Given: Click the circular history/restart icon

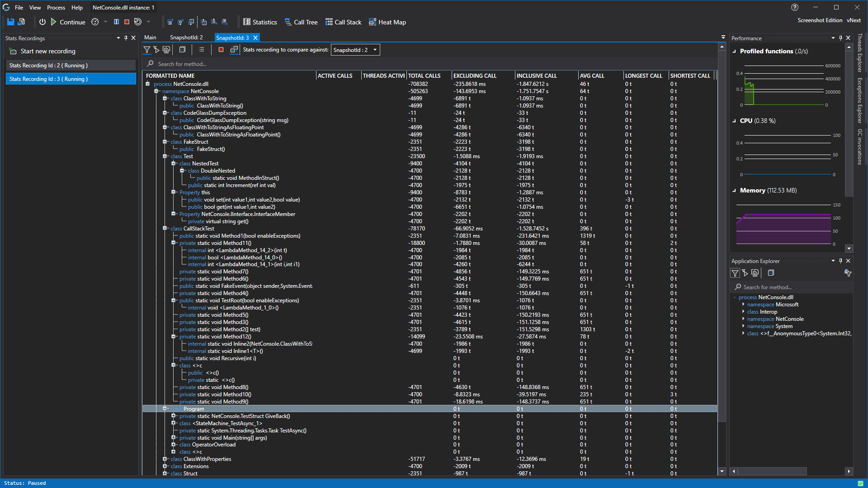Looking at the screenshot, I should click(138, 22).
